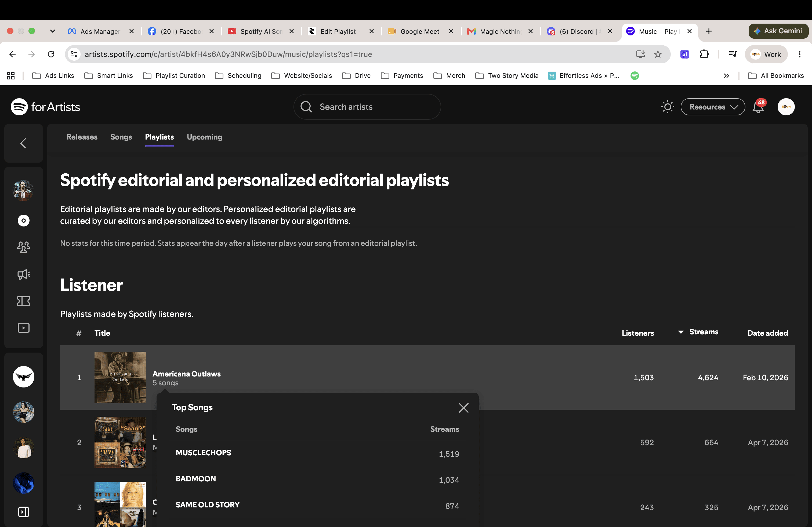Bookmark this page with the star icon
The image size is (812, 527).
[x=658, y=54]
